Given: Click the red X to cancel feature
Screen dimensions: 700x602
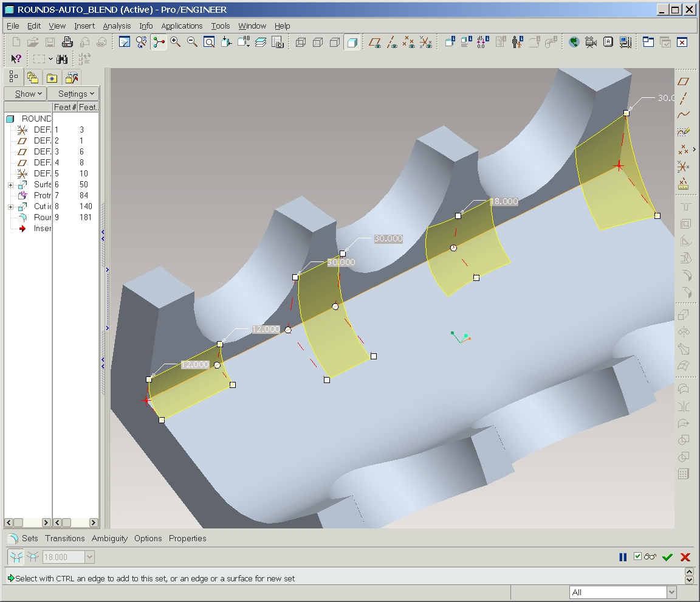Looking at the screenshot, I should coord(685,557).
